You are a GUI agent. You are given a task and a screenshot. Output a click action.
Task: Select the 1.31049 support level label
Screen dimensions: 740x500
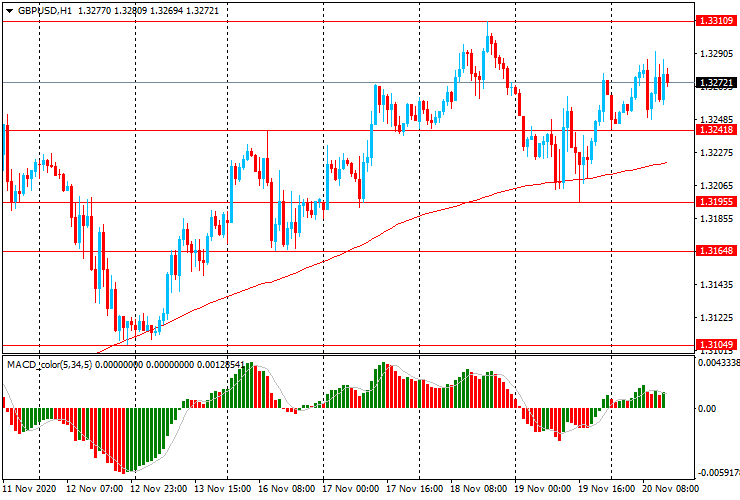click(x=716, y=345)
